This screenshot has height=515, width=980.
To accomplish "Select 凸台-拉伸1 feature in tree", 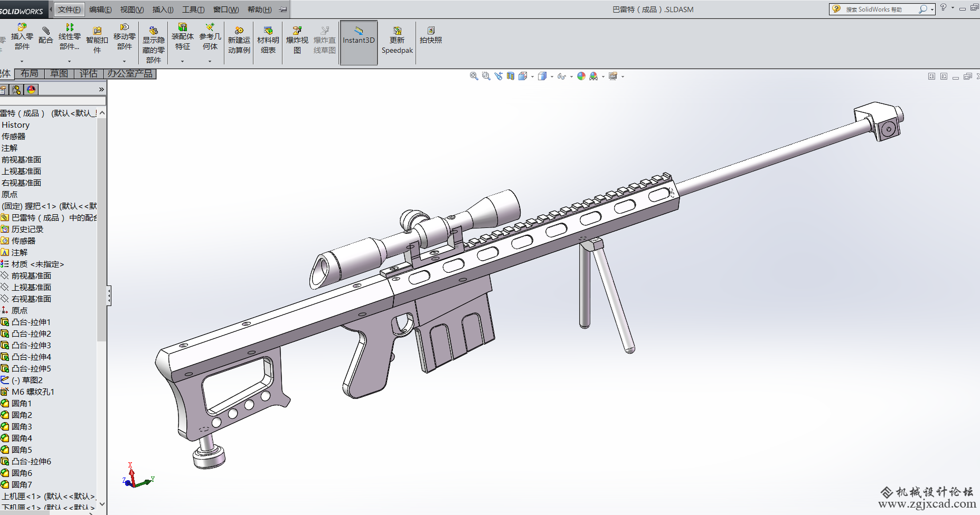I will 31,322.
